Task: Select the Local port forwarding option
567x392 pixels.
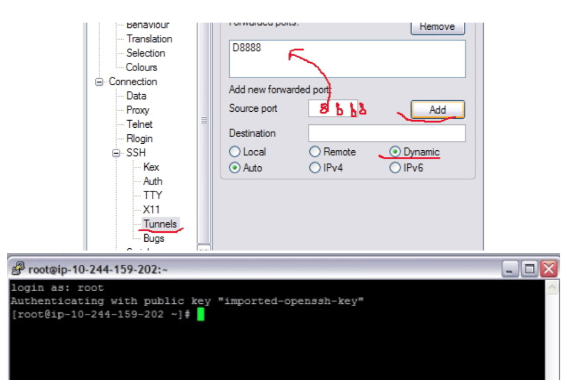Action: click(x=235, y=152)
